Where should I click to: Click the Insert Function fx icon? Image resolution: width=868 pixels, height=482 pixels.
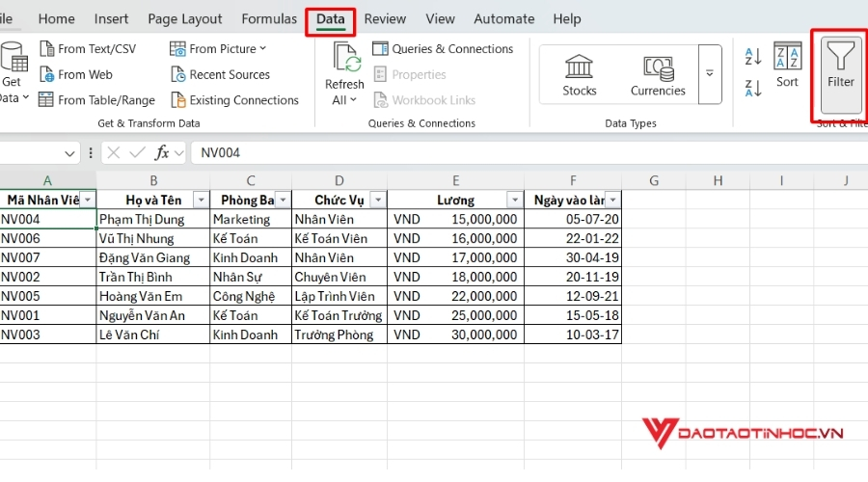point(162,152)
